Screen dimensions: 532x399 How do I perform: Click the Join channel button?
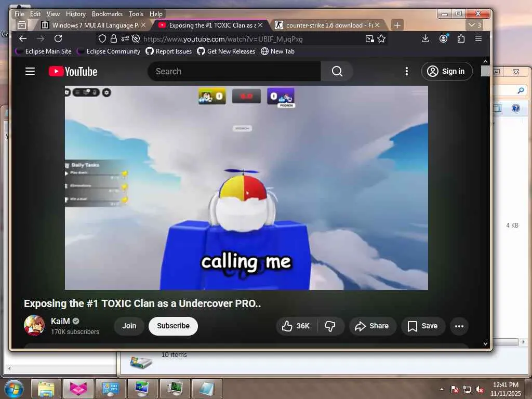coord(129,326)
